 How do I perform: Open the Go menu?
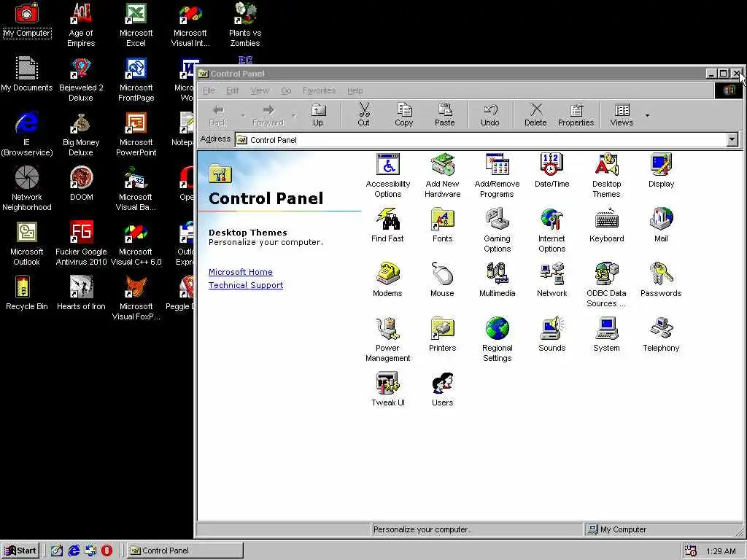click(286, 90)
